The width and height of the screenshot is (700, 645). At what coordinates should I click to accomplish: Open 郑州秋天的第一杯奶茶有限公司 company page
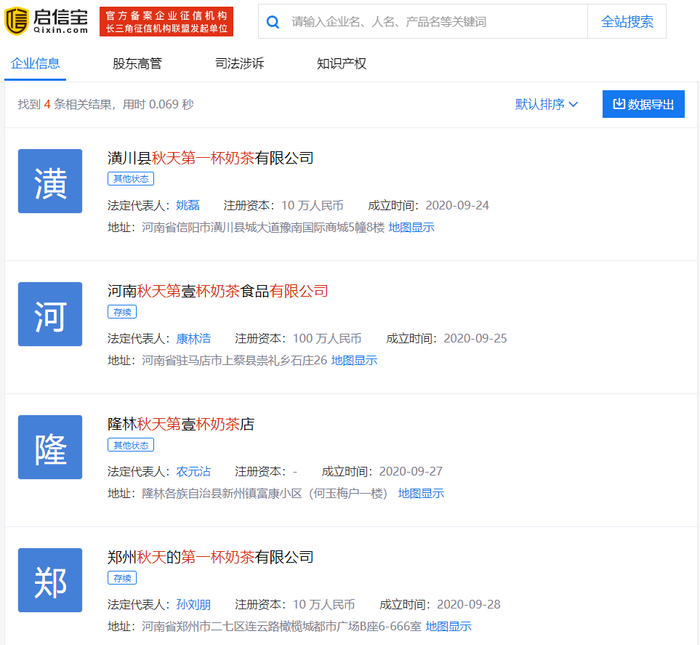click(x=210, y=557)
